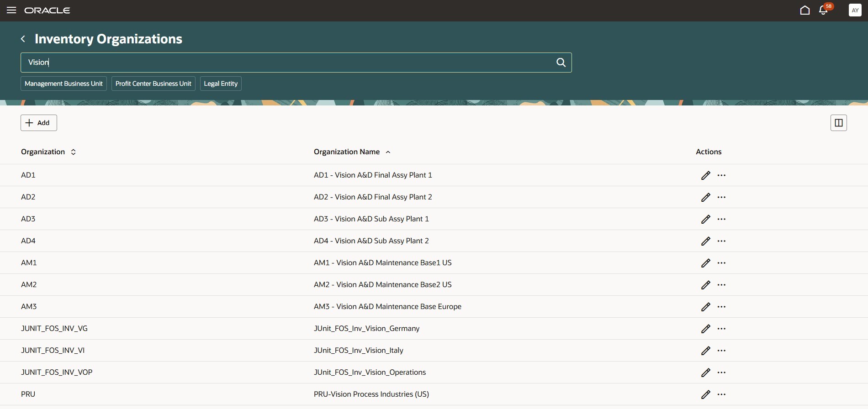The height and width of the screenshot is (409, 868).
Task: Edit JUNIT_FOS_INV_VOP with pencil icon
Action: (706, 372)
